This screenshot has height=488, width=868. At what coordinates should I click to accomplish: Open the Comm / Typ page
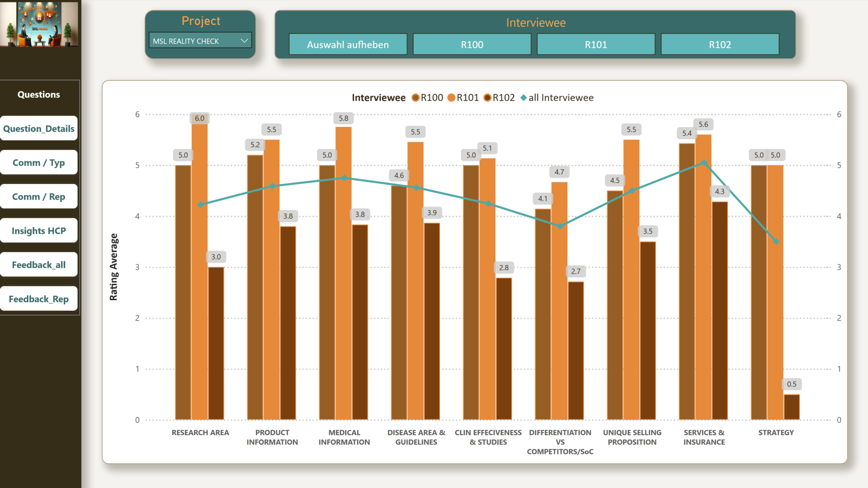point(39,162)
